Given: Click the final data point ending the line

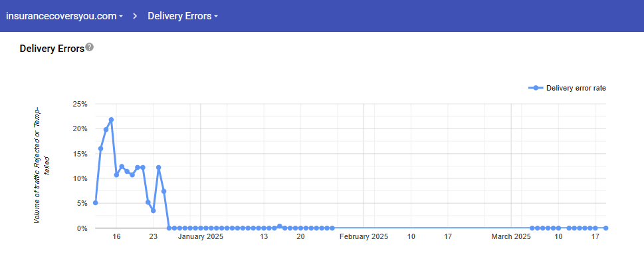Looking at the screenshot, I should click(606, 228).
